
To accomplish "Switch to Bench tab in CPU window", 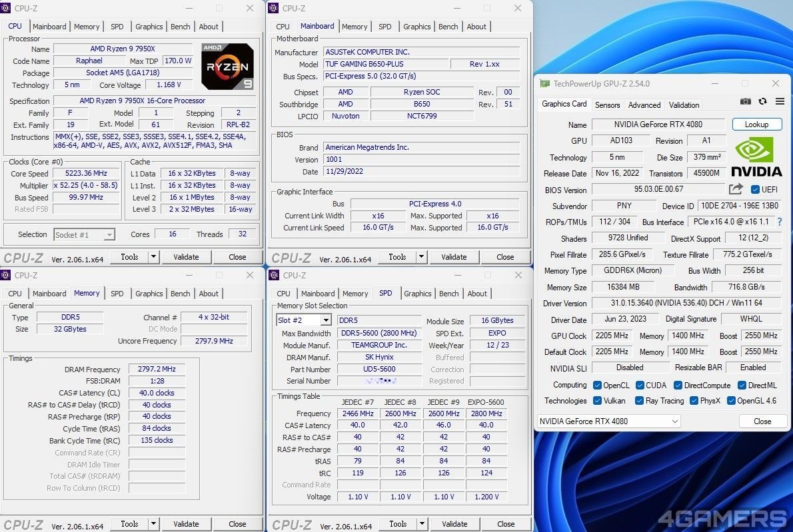I will point(180,27).
